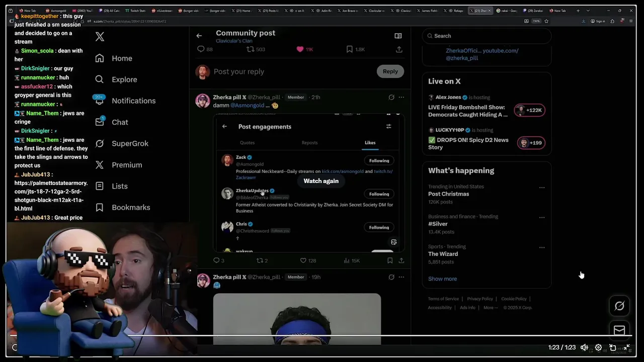This screenshot has height=362, width=644.
Task: Switch to the Reposts tab
Action: [x=309, y=143]
